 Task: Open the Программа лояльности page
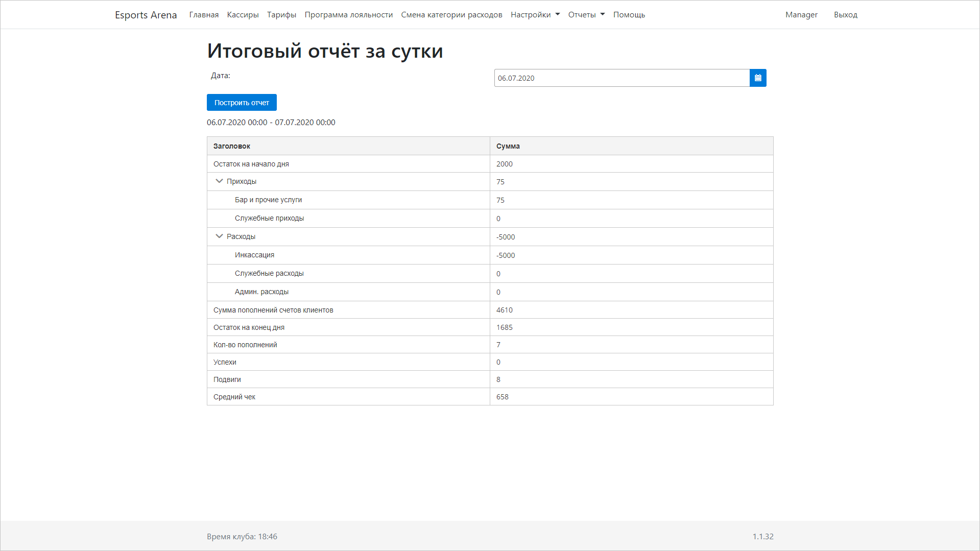(x=348, y=14)
